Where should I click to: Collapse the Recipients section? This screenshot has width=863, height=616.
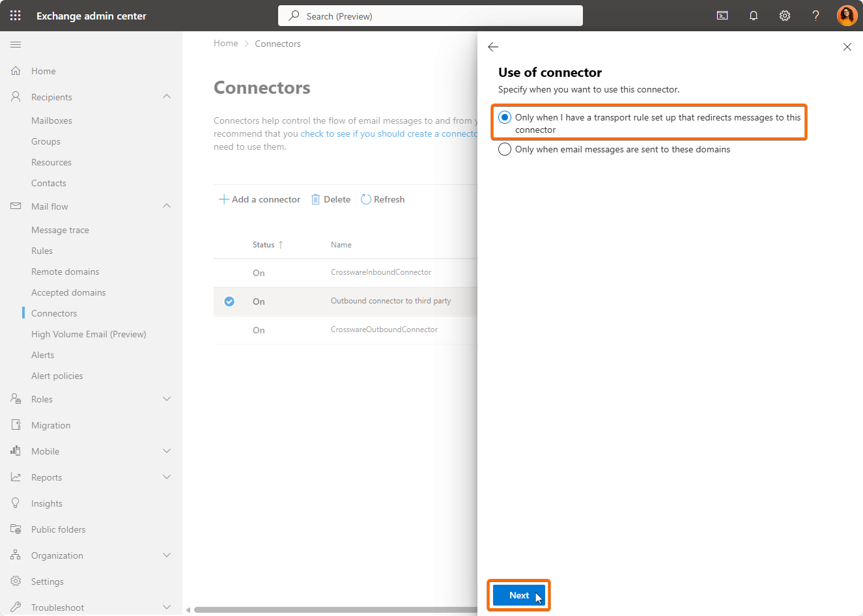click(x=167, y=97)
